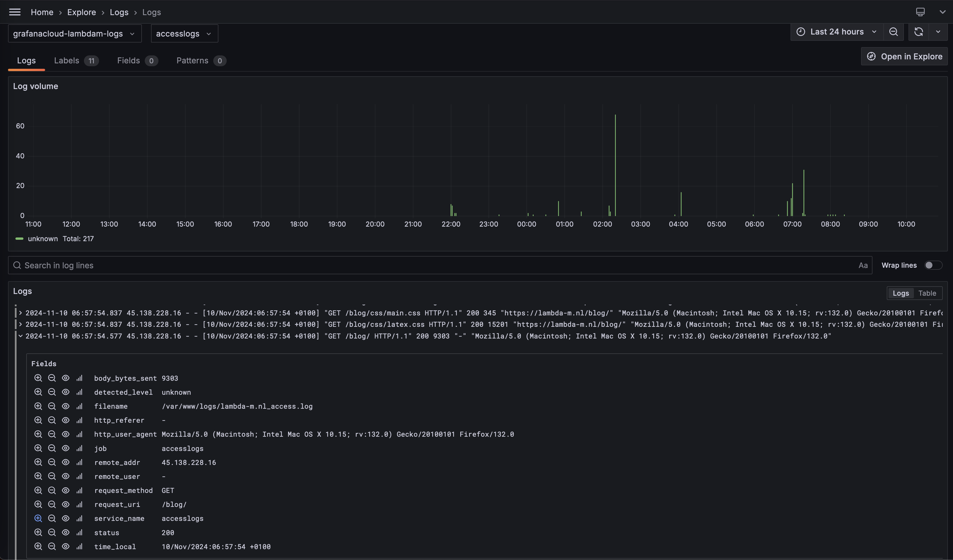Switch to the Fields tab
The width and height of the screenshot is (953, 560).
point(137,61)
